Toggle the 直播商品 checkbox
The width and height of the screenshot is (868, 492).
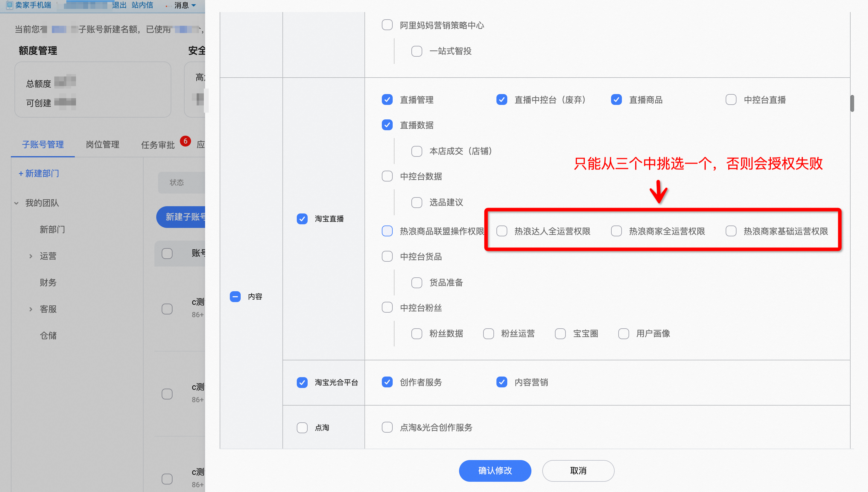point(616,100)
